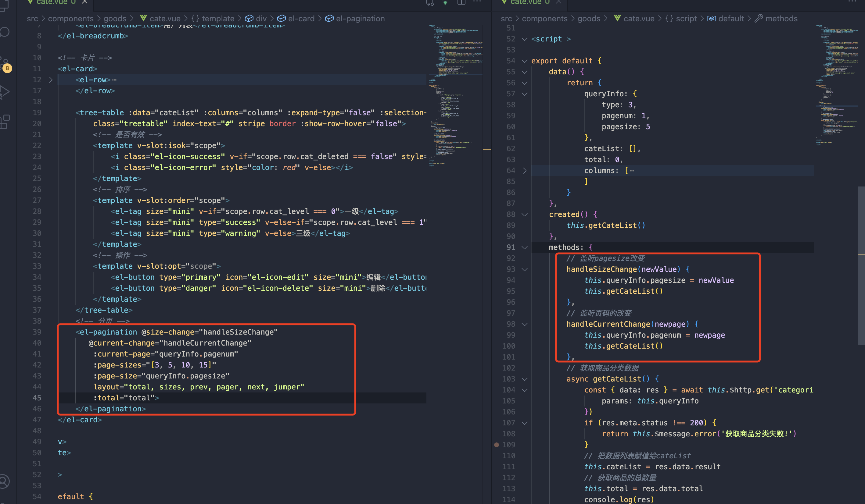Image resolution: width=865 pixels, height=504 pixels.
Task: Select components in left breadcrumb
Action: point(71,19)
